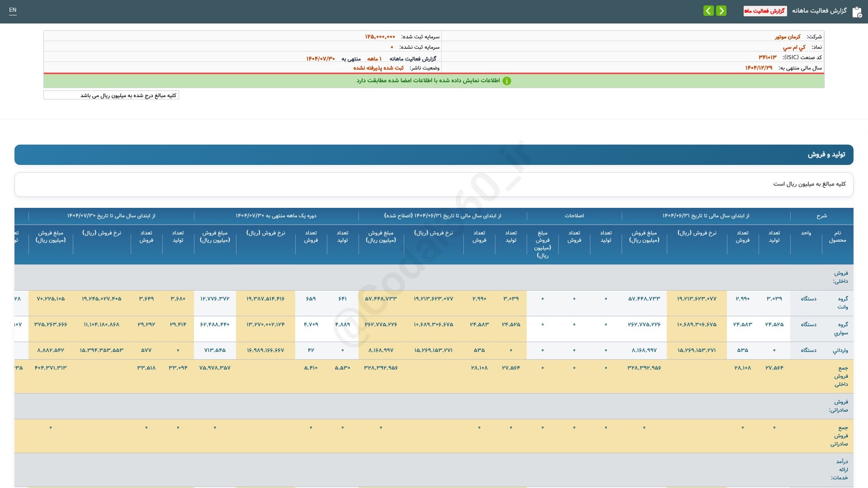This screenshot has height=488, width=868.
Task: Select the گروه وانت product row label
Action: 843,303
